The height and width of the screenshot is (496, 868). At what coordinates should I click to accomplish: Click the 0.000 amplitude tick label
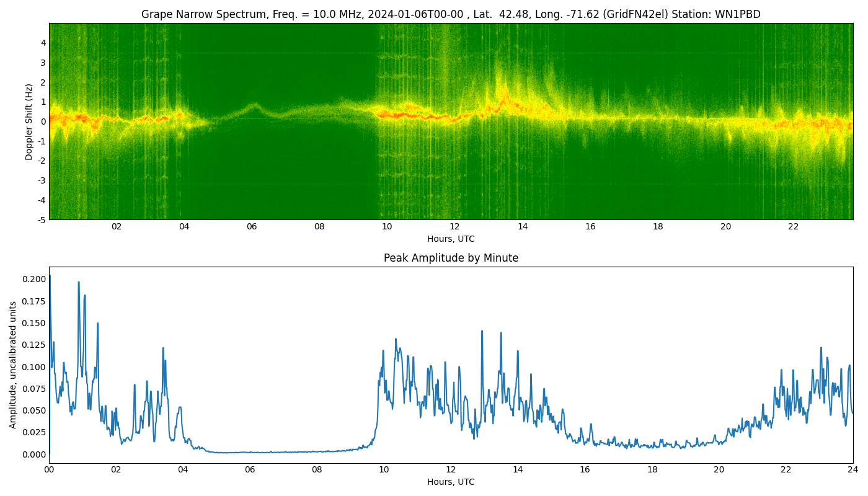pos(33,454)
